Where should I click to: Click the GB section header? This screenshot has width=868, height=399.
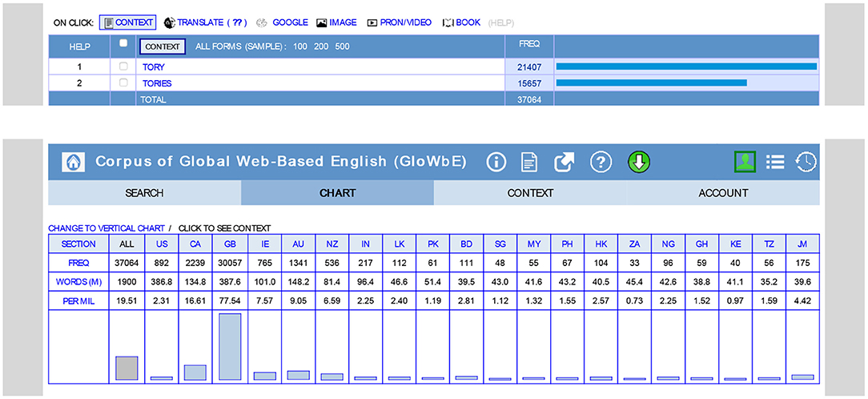click(x=230, y=244)
